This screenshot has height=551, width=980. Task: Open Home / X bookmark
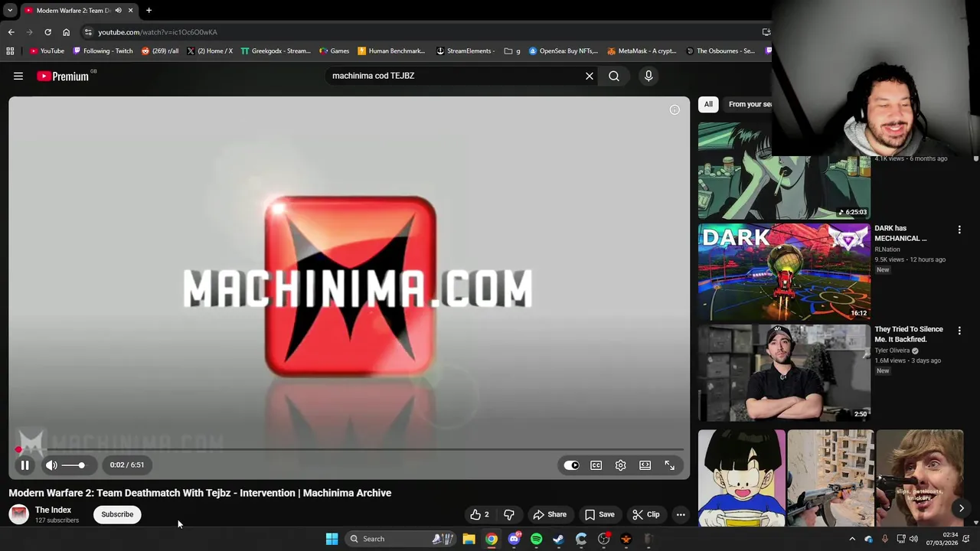click(210, 51)
